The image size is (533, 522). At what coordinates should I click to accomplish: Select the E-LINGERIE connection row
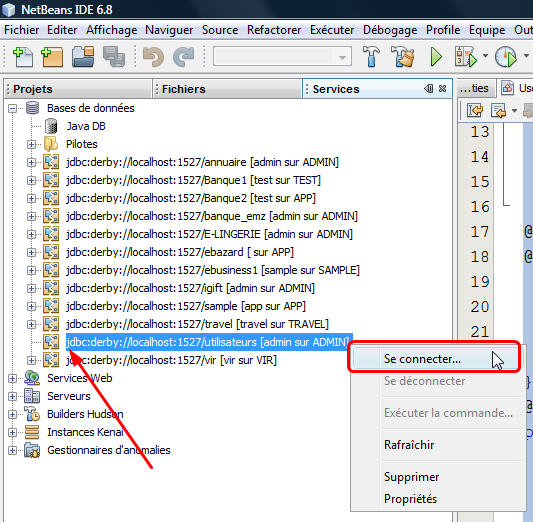tap(209, 234)
